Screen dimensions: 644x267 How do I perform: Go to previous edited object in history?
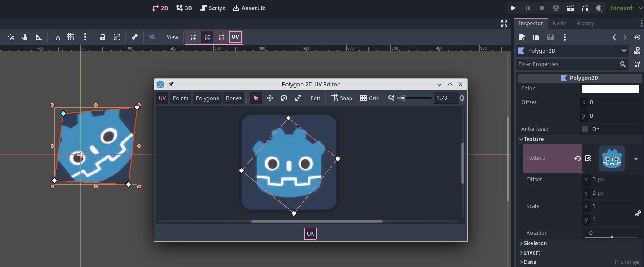614,37
